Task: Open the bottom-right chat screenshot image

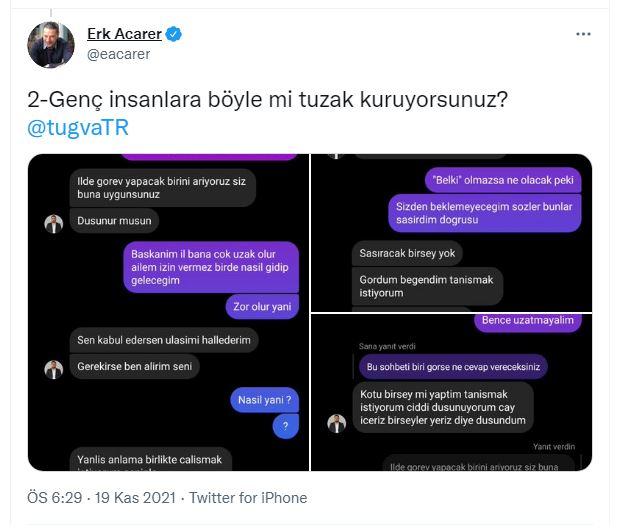Action: [x=451, y=392]
